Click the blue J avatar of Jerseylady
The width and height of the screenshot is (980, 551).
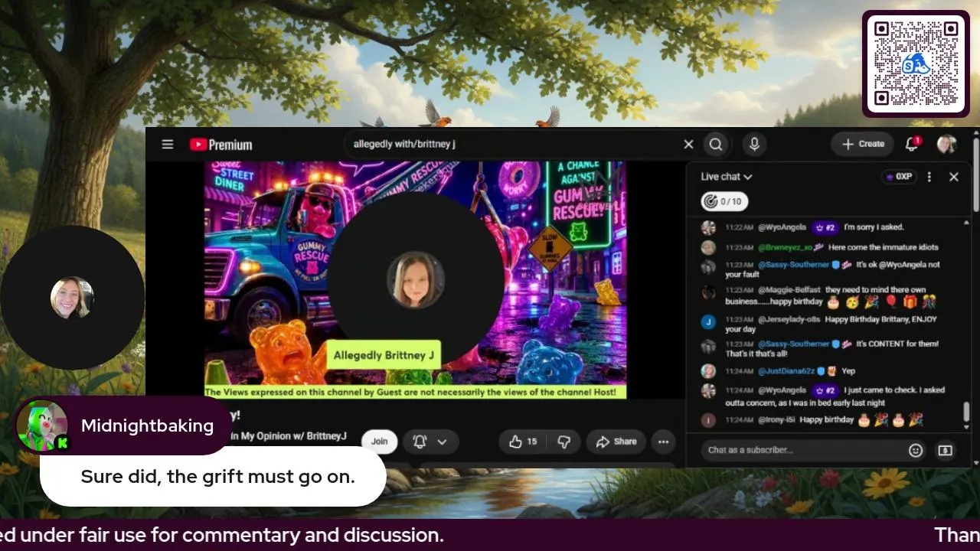(x=708, y=322)
